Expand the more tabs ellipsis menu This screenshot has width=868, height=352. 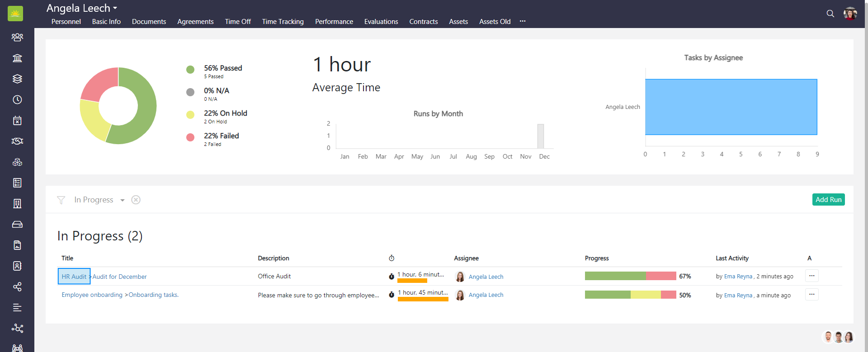[523, 21]
